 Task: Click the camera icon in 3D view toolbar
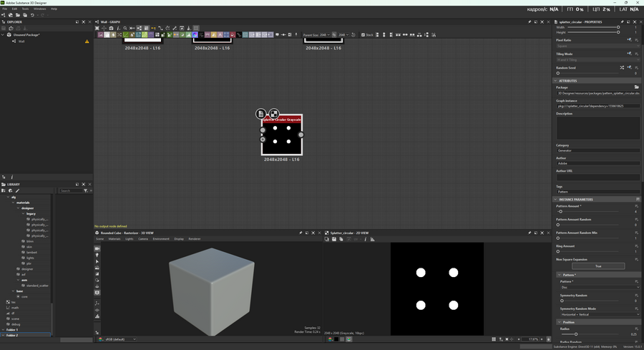(x=97, y=248)
